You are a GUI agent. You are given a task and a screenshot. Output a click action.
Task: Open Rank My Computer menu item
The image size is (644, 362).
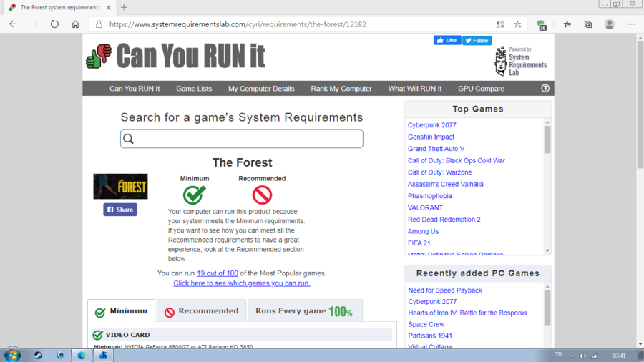[341, 89]
